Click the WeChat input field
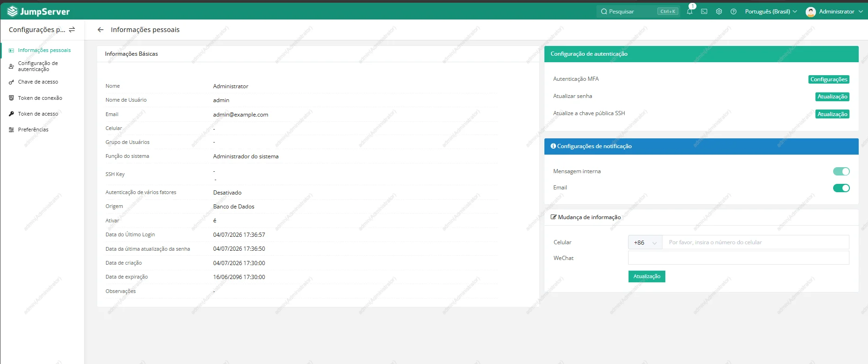The width and height of the screenshot is (868, 364). pos(739,258)
